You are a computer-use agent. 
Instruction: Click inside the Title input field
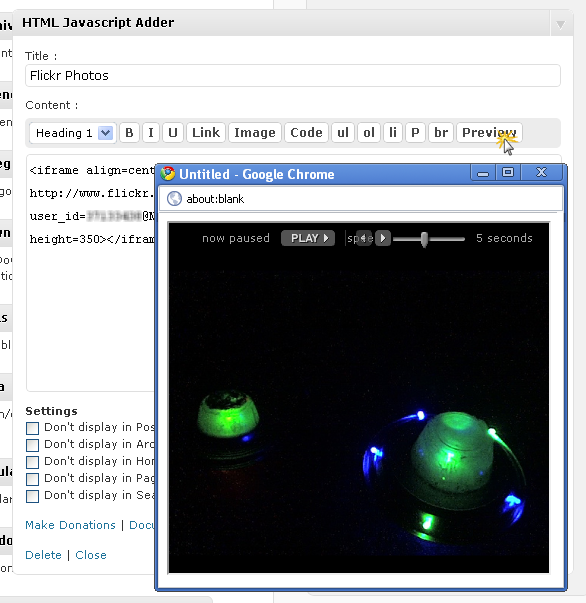click(x=293, y=76)
